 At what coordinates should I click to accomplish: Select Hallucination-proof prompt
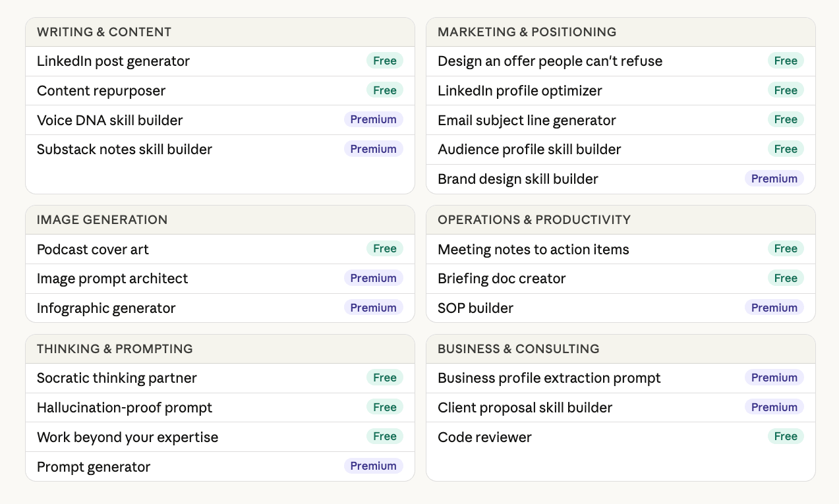[220, 408]
